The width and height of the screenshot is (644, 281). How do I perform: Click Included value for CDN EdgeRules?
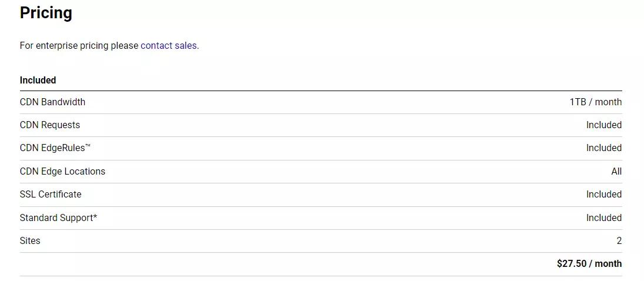(604, 148)
